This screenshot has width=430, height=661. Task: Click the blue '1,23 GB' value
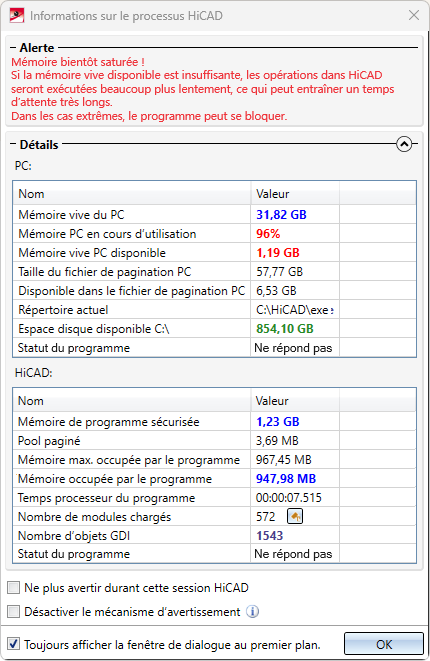pyautogui.click(x=277, y=422)
